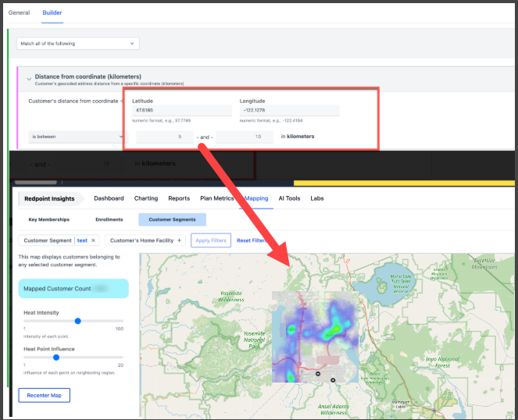518x420 pixels.
Task: Switch to the General tab
Action: tap(19, 13)
